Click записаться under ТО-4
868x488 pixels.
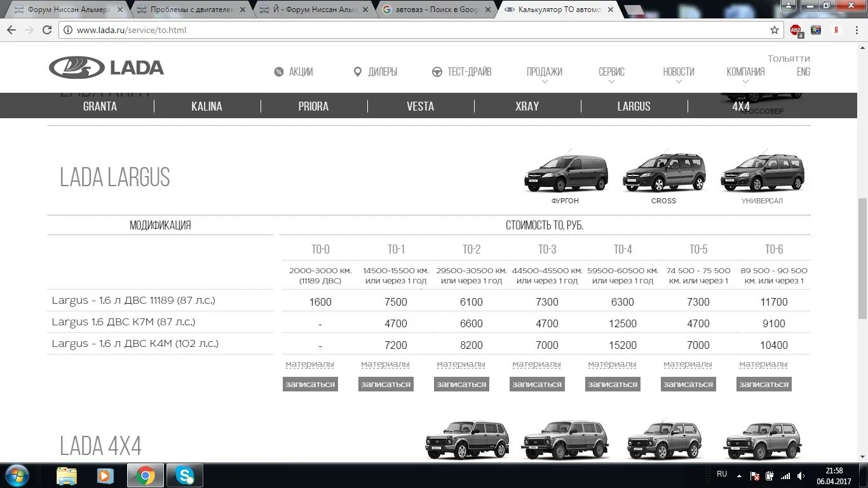click(613, 384)
